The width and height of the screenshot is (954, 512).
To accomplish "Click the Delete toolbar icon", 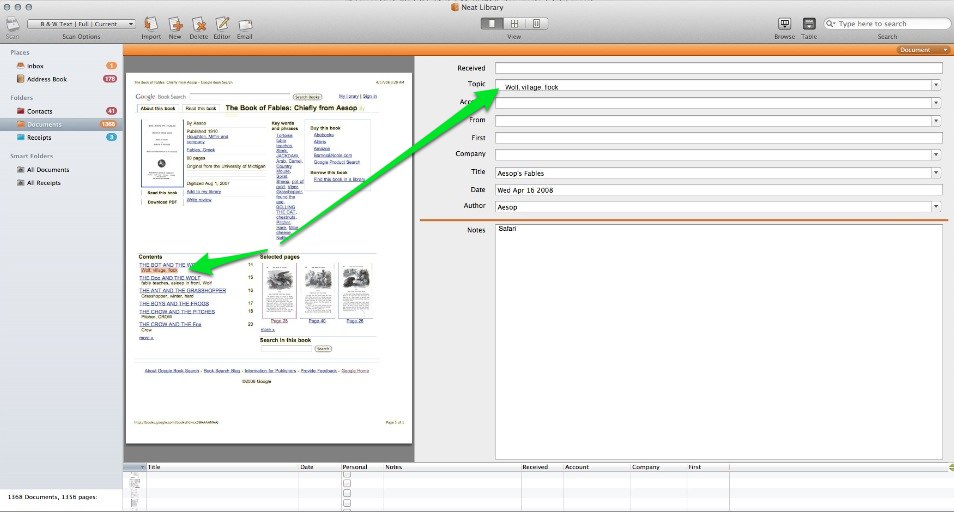I will tap(198, 24).
